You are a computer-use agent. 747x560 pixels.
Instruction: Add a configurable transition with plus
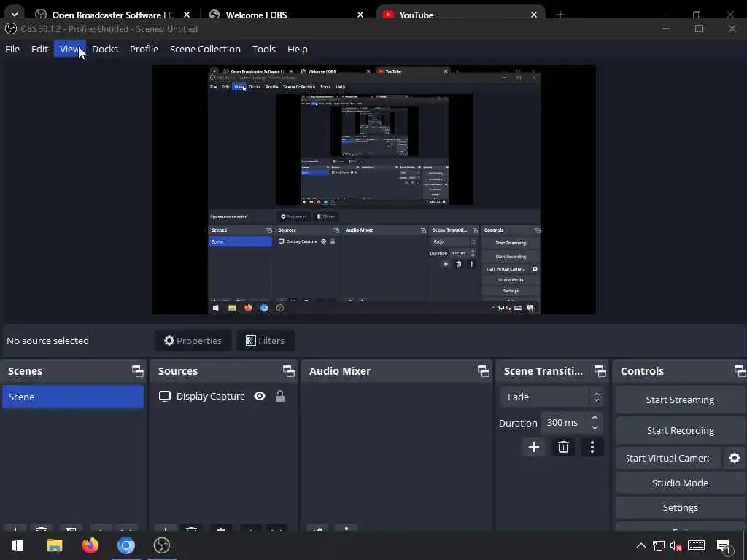534,447
